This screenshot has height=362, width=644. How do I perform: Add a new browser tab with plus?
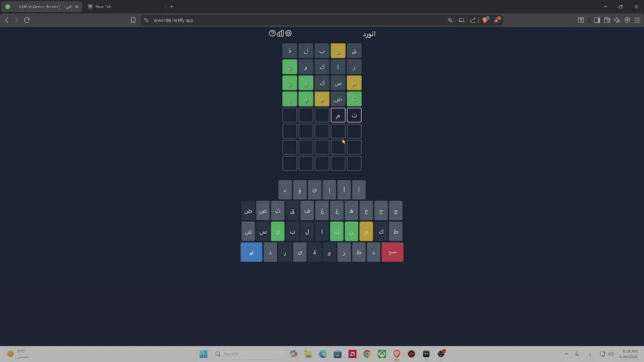pos(172,7)
